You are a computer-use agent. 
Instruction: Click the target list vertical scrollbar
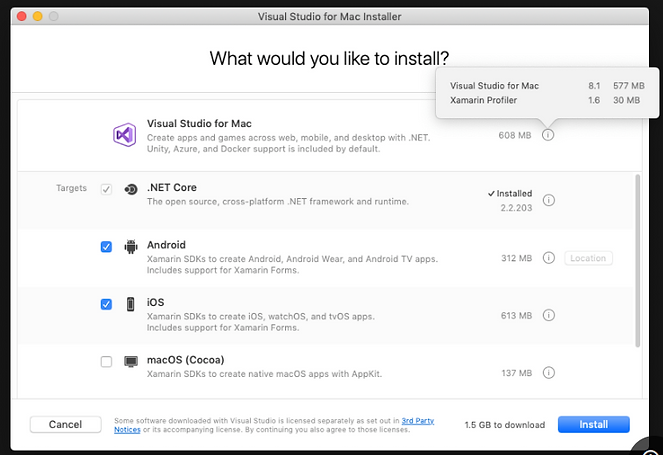coord(638,260)
